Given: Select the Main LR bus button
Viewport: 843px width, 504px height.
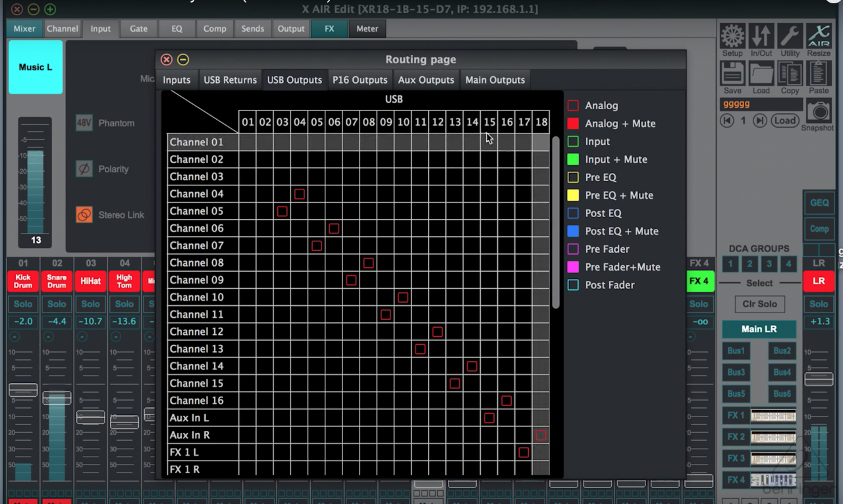Looking at the screenshot, I should pyautogui.click(x=759, y=329).
